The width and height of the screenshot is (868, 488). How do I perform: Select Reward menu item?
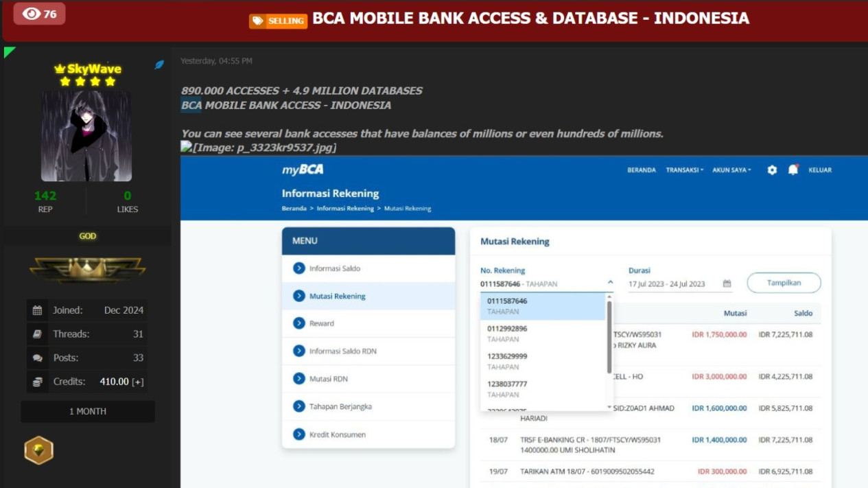click(368, 323)
